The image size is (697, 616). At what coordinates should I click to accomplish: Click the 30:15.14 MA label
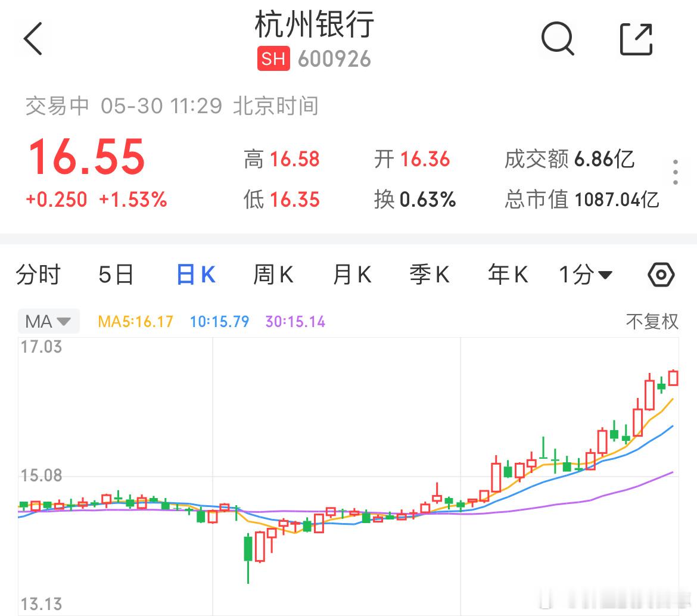click(x=295, y=321)
